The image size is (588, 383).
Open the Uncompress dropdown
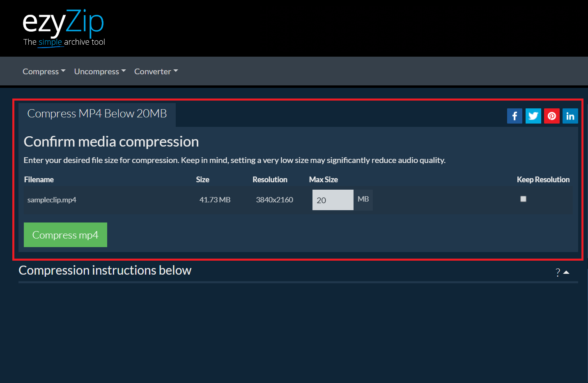pyautogui.click(x=99, y=71)
